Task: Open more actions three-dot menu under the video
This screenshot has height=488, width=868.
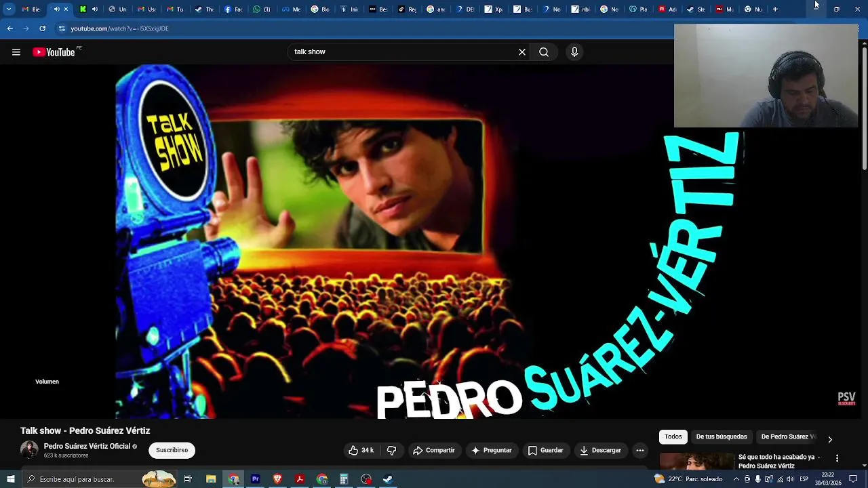Action: [x=639, y=450]
